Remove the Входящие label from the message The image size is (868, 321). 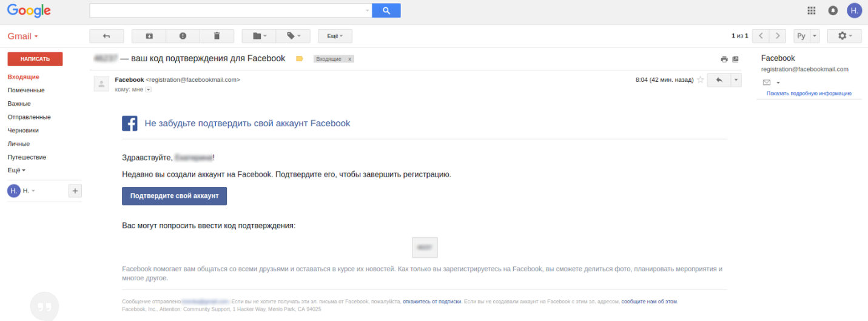[349, 59]
